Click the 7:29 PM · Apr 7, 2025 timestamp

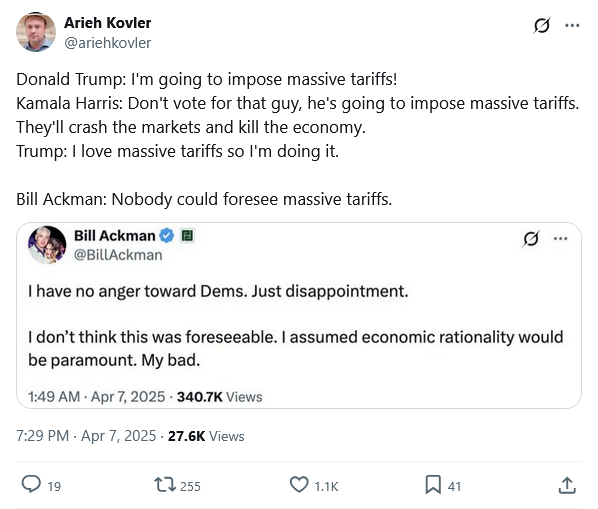pyautogui.click(x=86, y=436)
